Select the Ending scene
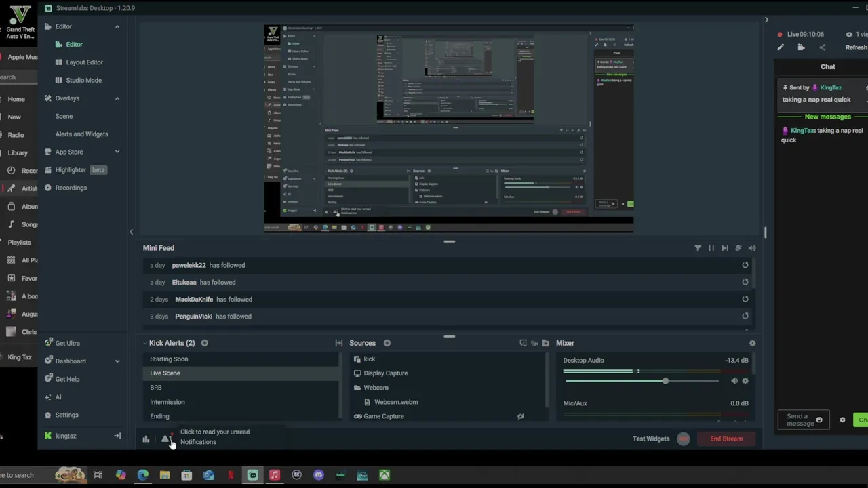 pyautogui.click(x=241, y=415)
